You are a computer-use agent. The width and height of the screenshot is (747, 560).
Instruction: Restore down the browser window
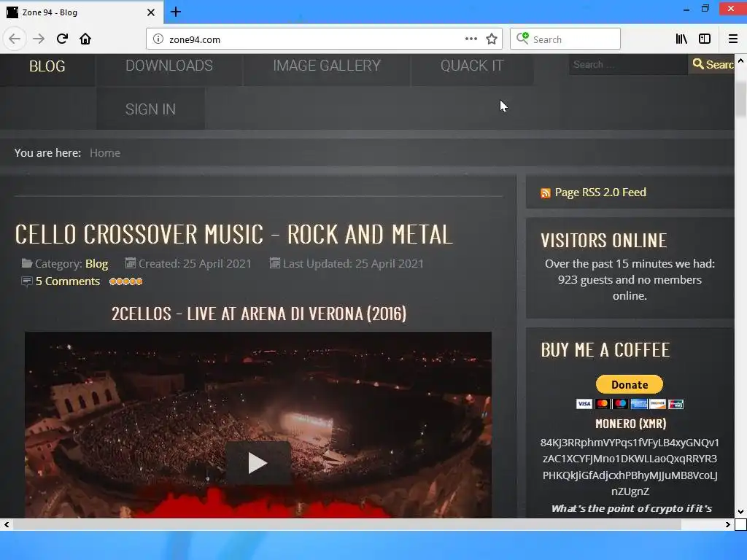705,8
